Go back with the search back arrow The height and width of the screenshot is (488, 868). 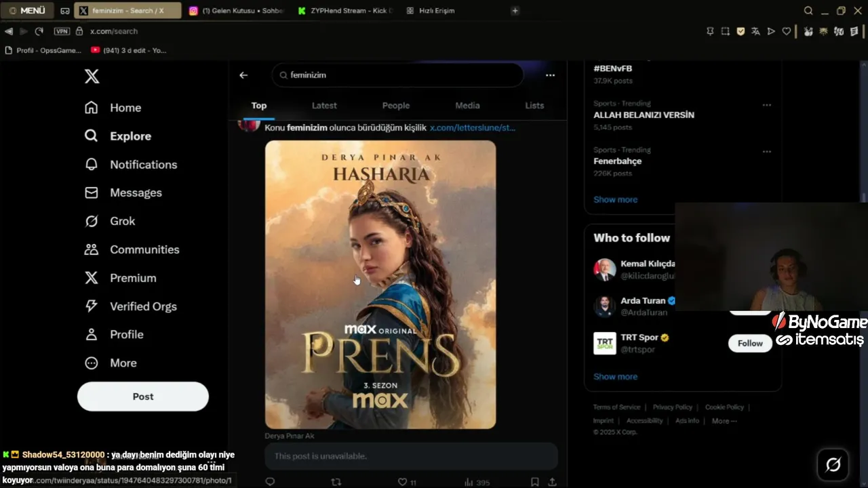tap(243, 75)
